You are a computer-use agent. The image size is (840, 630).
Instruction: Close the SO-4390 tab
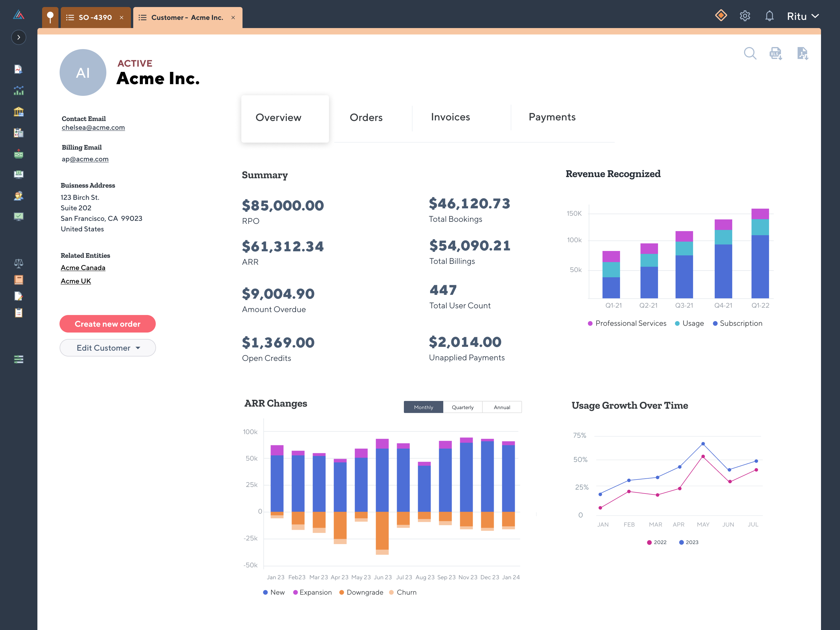[x=122, y=18]
